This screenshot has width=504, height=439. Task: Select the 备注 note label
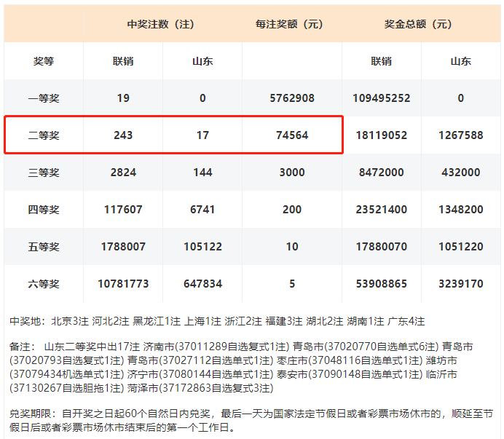(22, 347)
